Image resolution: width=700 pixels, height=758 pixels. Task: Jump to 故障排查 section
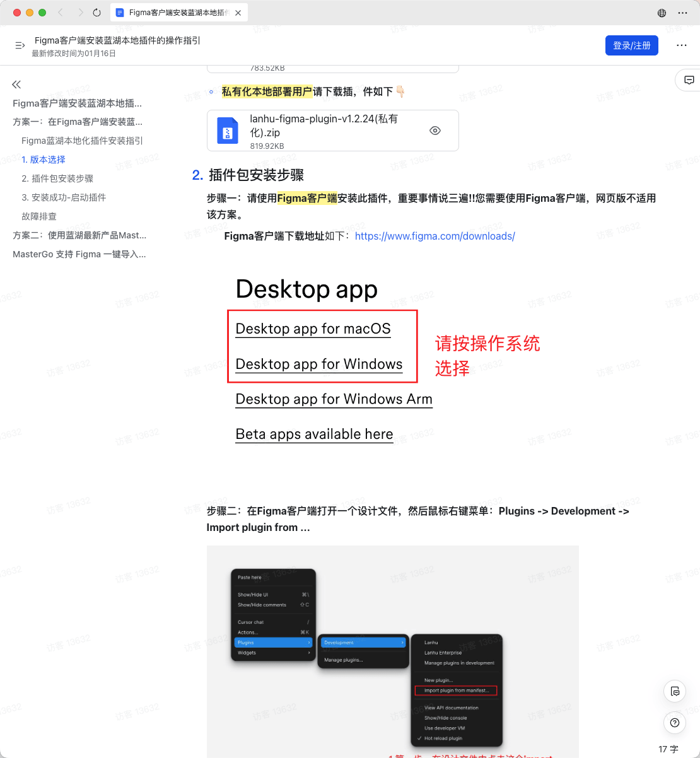(39, 216)
